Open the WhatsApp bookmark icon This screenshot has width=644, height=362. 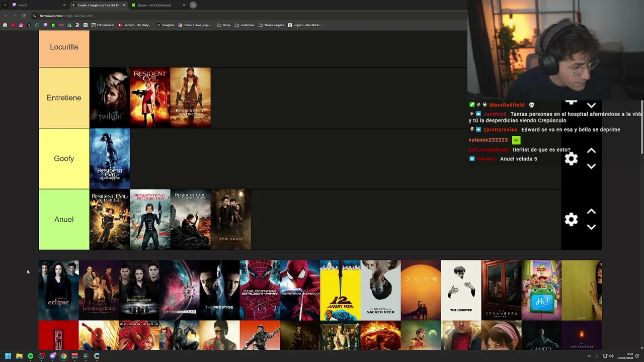click(x=37, y=25)
